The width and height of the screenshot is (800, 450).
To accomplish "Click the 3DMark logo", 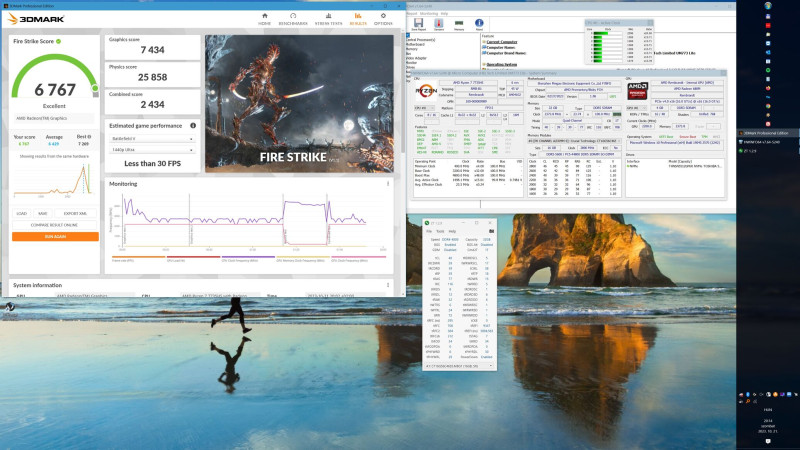I will click(36, 19).
